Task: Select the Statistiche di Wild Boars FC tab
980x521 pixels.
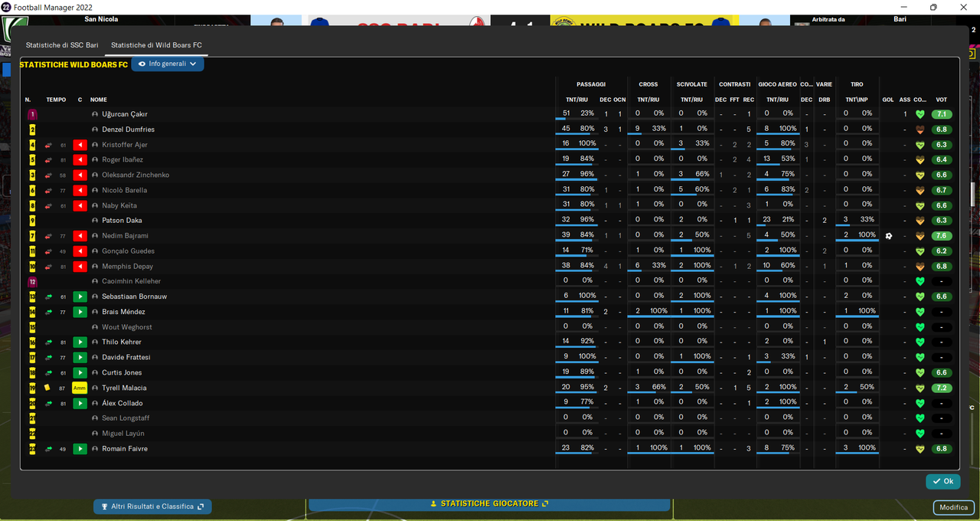Action: (x=156, y=45)
